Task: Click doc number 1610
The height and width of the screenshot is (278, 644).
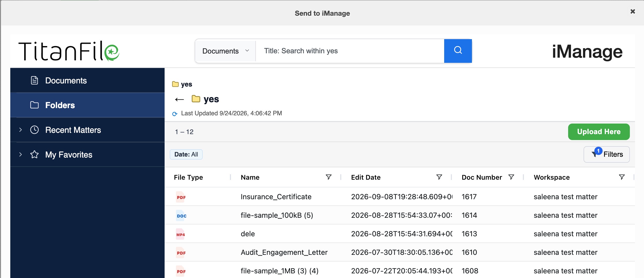Action: (469, 253)
